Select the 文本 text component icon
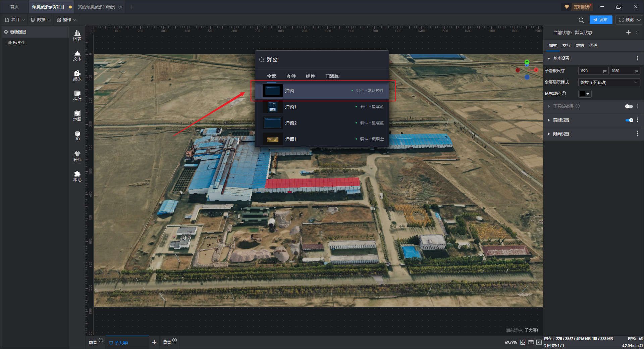Screen dimensions: 644x349 click(x=77, y=55)
